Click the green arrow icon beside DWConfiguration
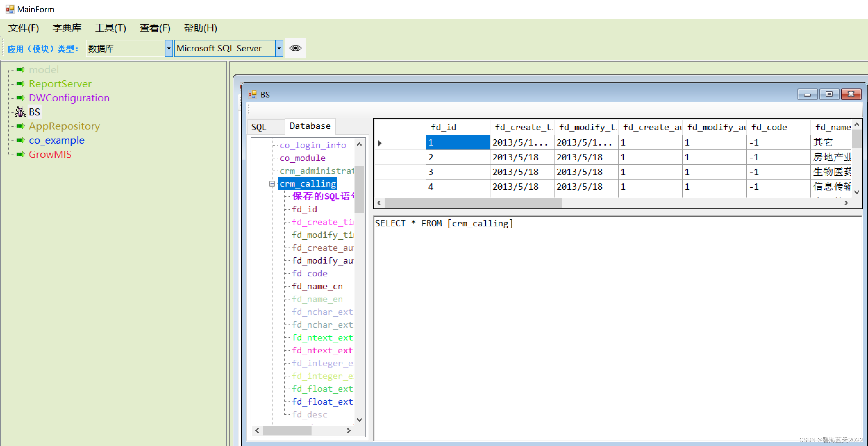This screenshot has width=868, height=446. pyautogui.click(x=21, y=98)
